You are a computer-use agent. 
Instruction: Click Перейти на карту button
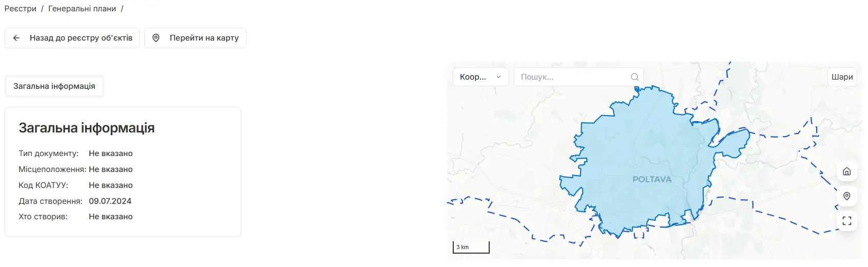point(196,38)
